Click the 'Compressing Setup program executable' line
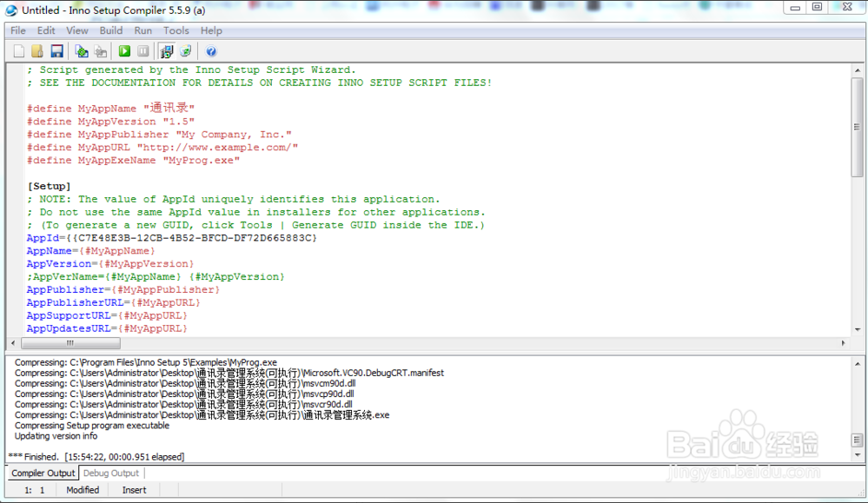The width and height of the screenshot is (868, 503). point(92,426)
